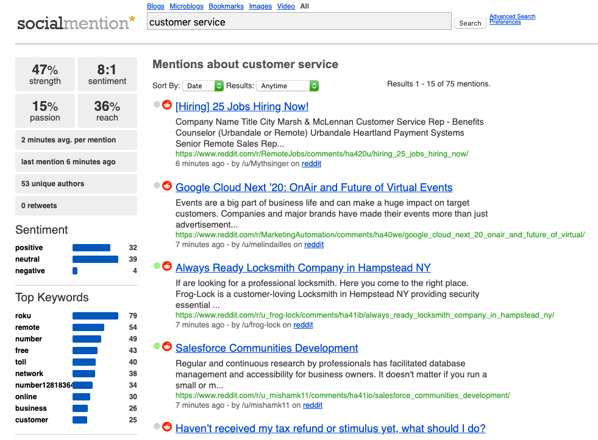
Task: Click gray sentiment dot of Google Cloud Next
Action: pyautogui.click(x=156, y=185)
